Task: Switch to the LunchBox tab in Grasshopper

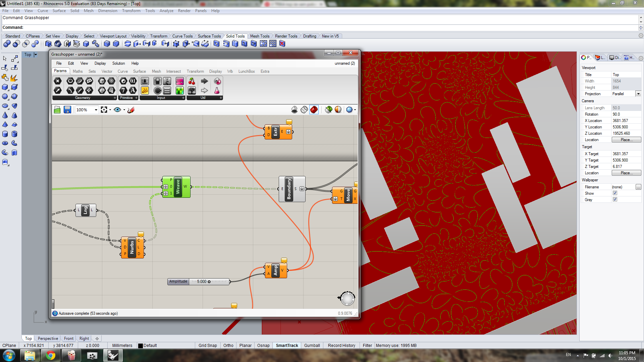Action: (x=247, y=71)
